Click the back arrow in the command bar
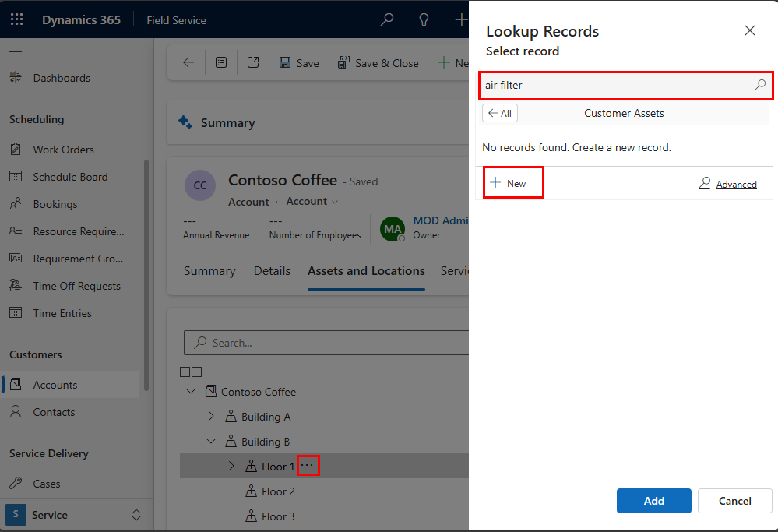This screenshot has width=778, height=532. click(187, 62)
